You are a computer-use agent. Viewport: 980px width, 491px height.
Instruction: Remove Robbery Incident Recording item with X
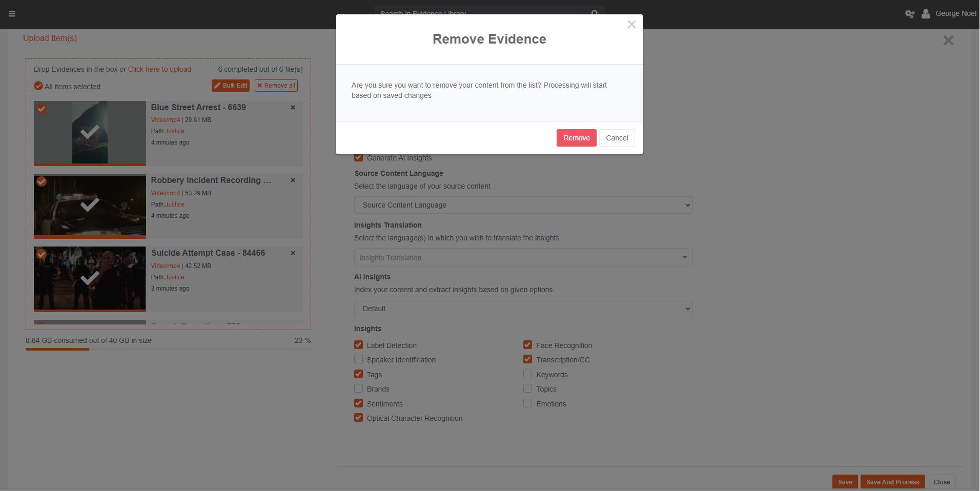tap(293, 180)
